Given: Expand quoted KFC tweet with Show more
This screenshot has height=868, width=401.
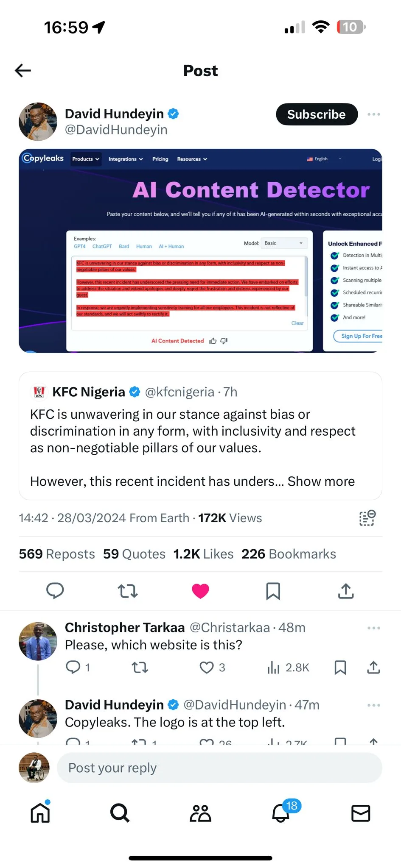Looking at the screenshot, I should [321, 481].
